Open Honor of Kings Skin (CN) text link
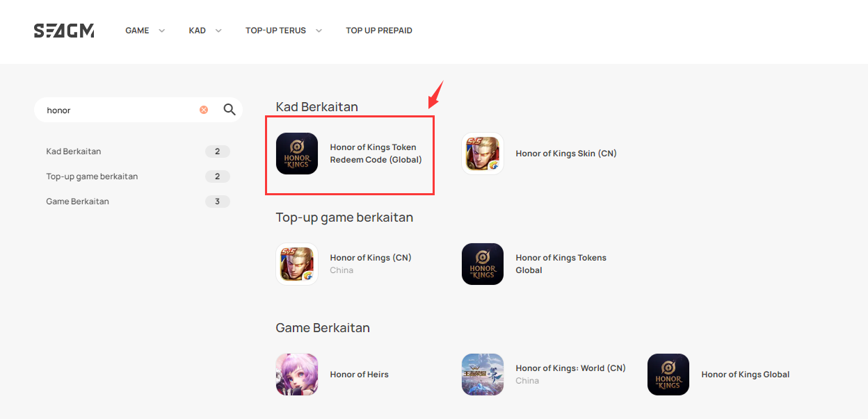Image resolution: width=868 pixels, height=419 pixels. 566,154
